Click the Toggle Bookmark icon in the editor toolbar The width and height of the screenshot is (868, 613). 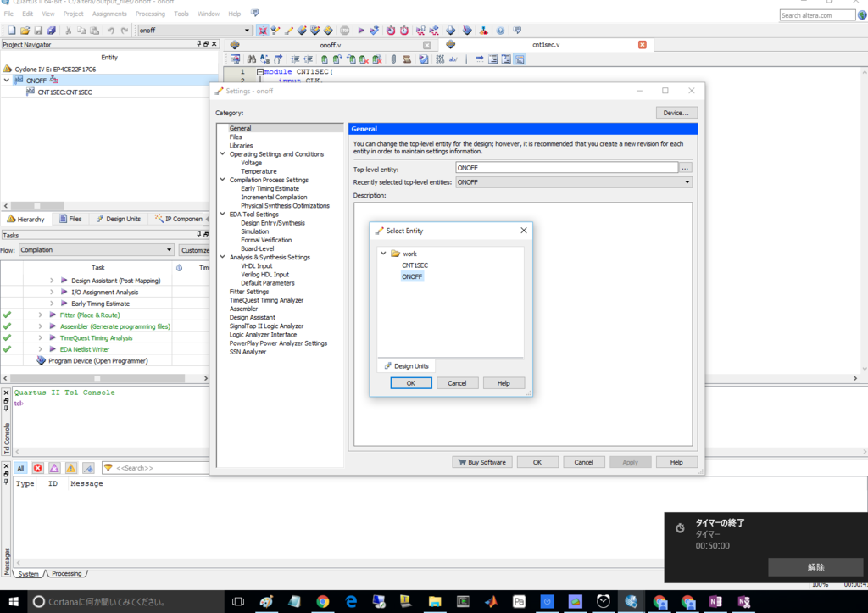325,59
